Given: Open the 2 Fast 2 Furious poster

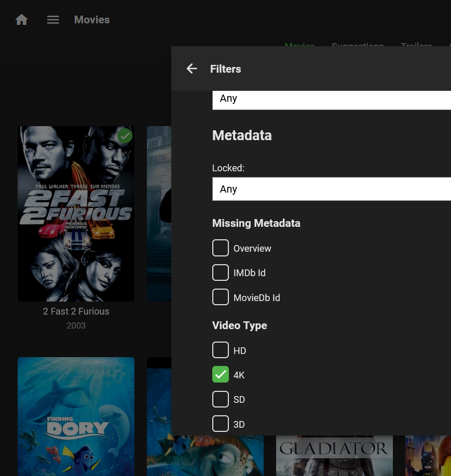Looking at the screenshot, I should (x=76, y=213).
